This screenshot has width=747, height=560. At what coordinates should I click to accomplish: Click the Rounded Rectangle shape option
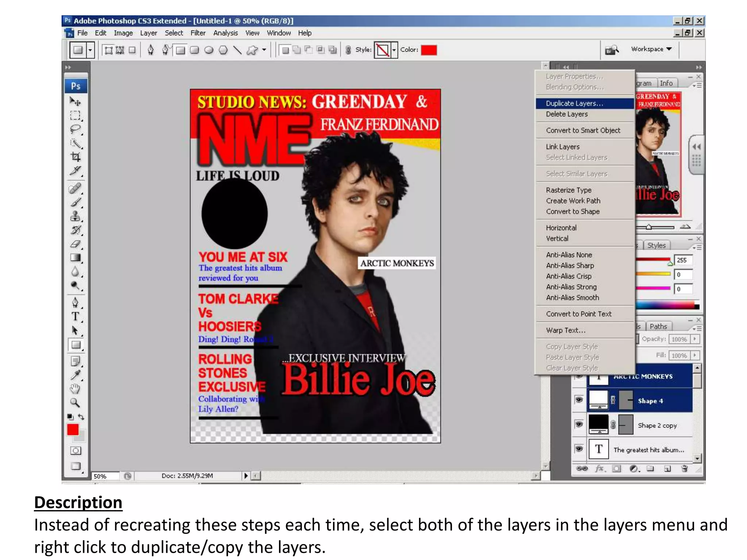pos(194,50)
